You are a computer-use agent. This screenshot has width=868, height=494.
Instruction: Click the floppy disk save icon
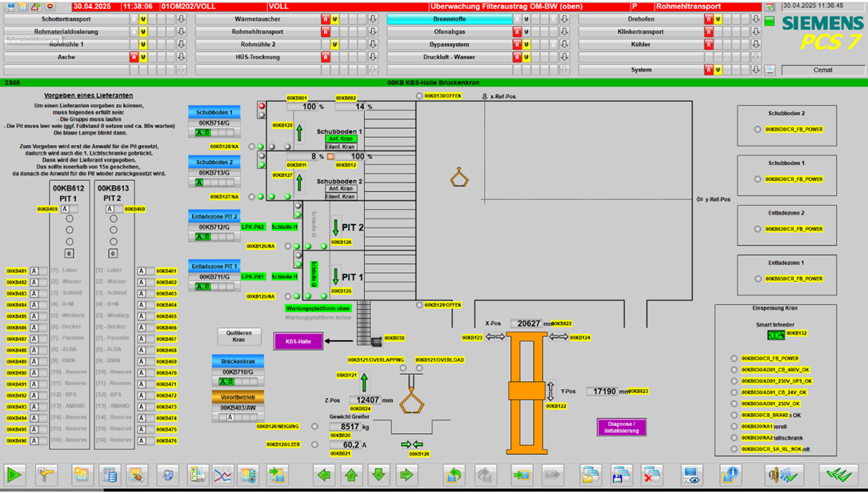point(622,475)
